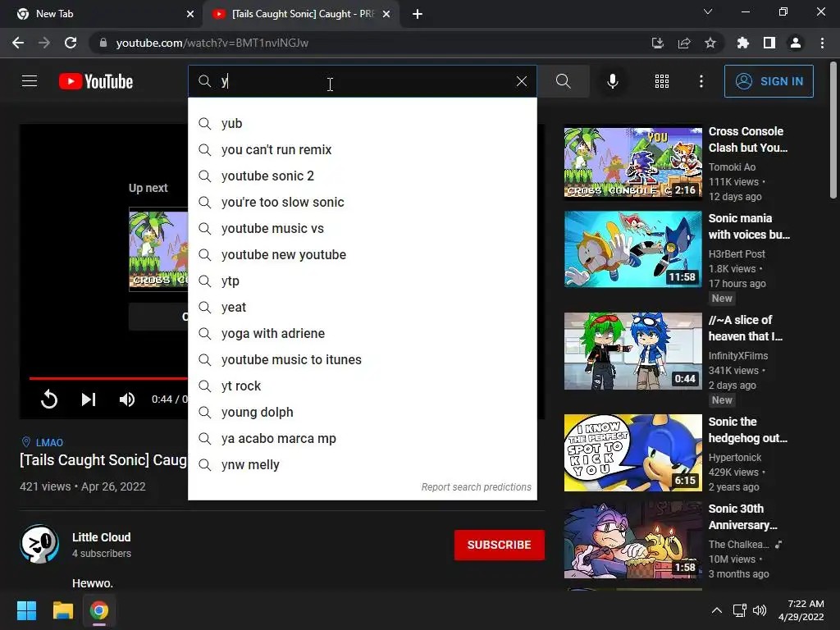Click the Little Cloud channel avatar
The width and height of the screenshot is (840, 630).
[x=39, y=544]
